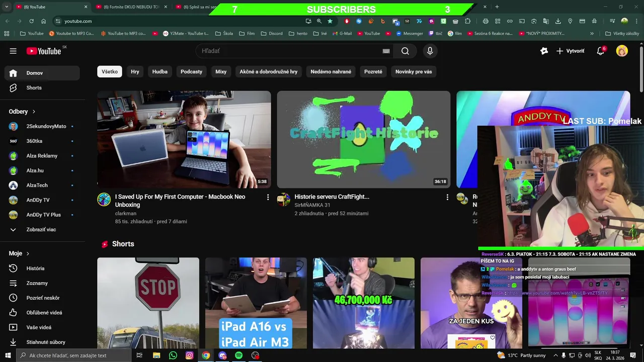Open Historie serveru CraftFight video title

click(x=332, y=197)
